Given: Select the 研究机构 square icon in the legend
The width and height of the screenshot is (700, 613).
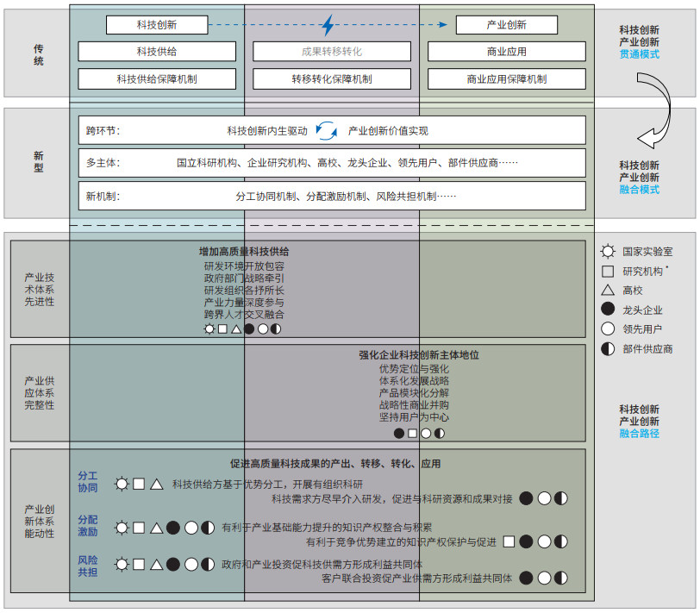Looking at the screenshot, I should click(x=608, y=271).
